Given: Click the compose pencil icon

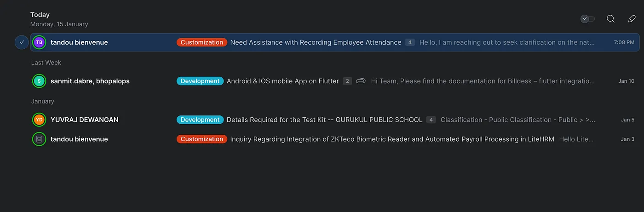Looking at the screenshot, I should coord(632,19).
